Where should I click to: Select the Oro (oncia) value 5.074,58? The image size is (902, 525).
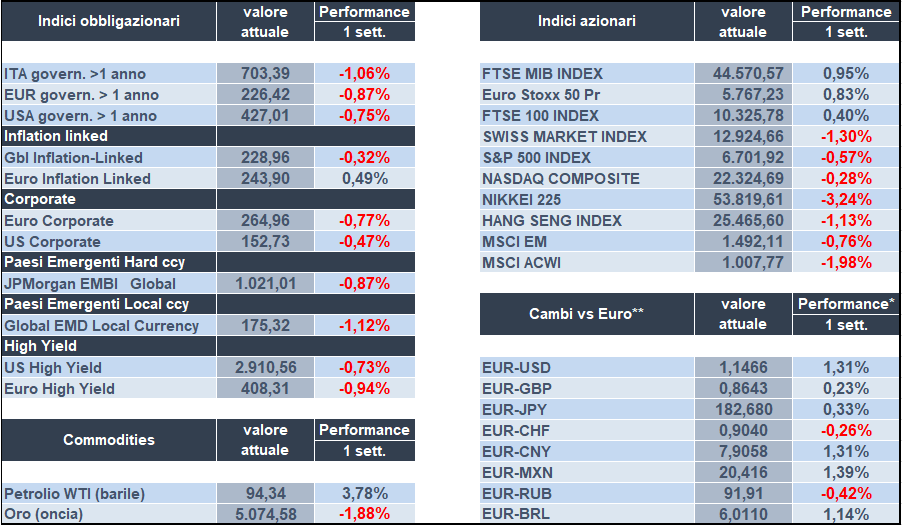265,514
